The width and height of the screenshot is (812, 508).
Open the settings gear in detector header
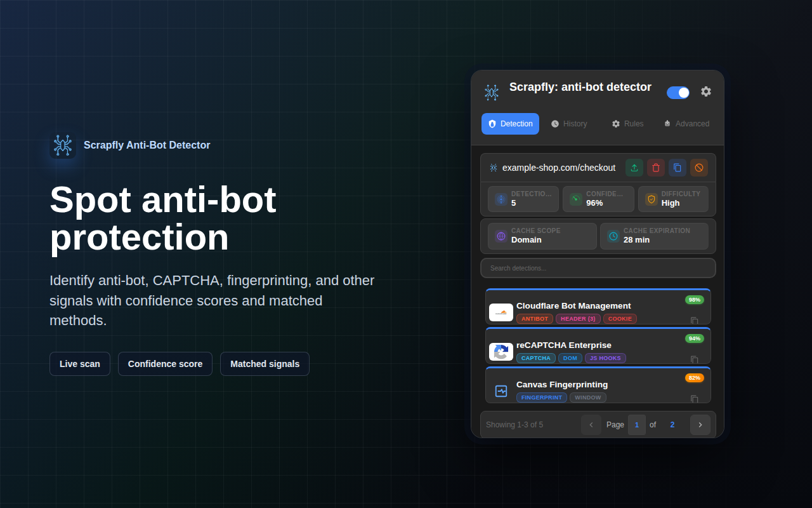point(706,91)
